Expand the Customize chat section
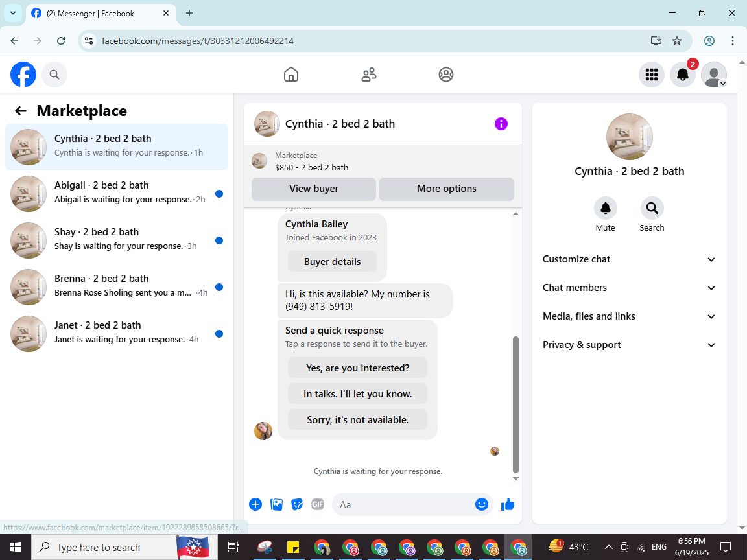This screenshot has width=747, height=560. coord(629,259)
